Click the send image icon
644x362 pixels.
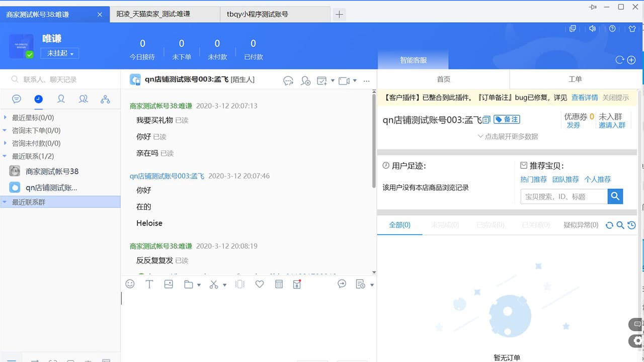pyautogui.click(x=169, y=284)
